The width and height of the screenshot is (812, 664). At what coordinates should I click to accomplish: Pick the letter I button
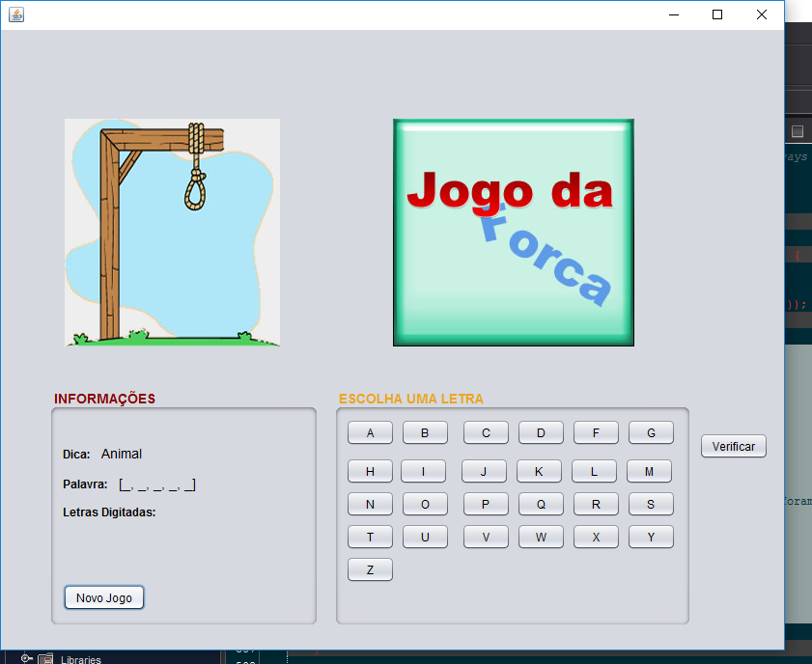(423, 472)
